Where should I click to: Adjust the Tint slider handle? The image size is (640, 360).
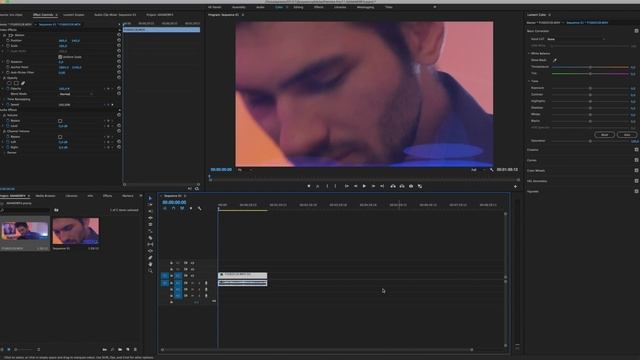[590, 73]
